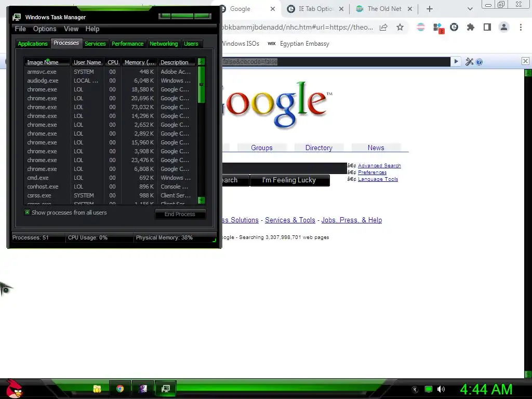The image size is (532, 399).
Task: Open the red bird Start button
Action: tap(14, 389)
